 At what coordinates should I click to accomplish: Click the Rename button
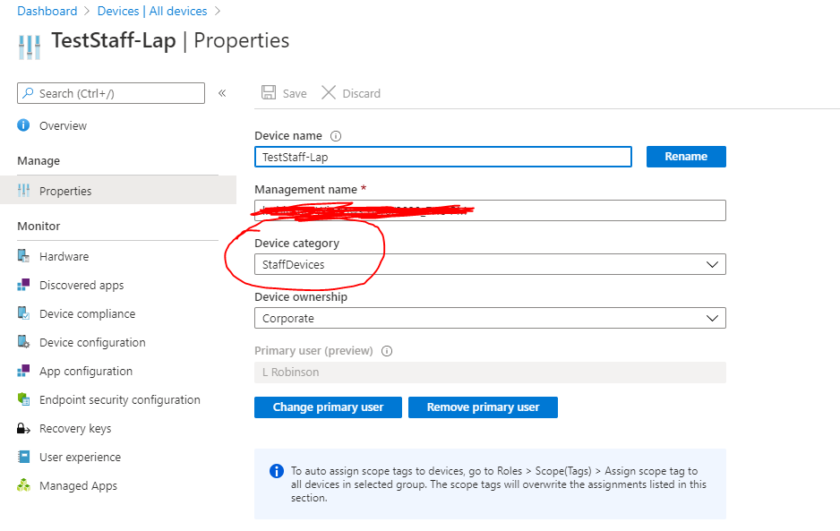click(x=686, y=156)
